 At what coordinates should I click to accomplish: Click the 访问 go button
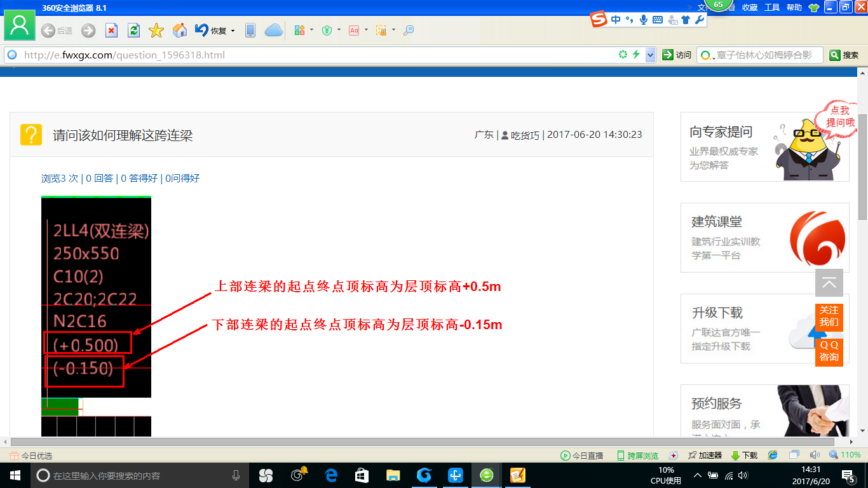(x=677, y=55)
